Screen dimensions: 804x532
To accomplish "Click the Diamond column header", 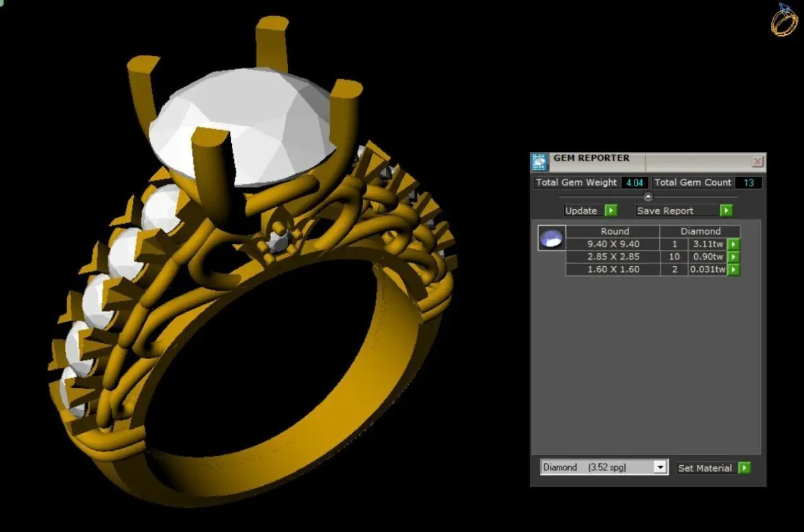I will 700,231.
